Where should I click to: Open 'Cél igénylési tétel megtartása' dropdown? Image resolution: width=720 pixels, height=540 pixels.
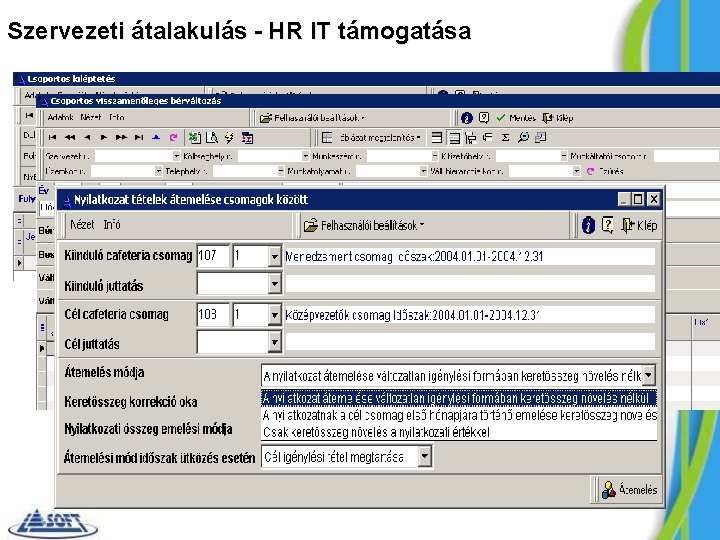(x=424, y=457)
